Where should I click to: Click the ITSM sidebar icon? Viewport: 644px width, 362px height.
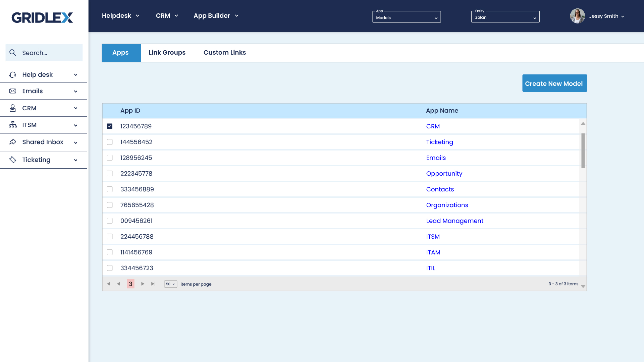tap(12, 125)
